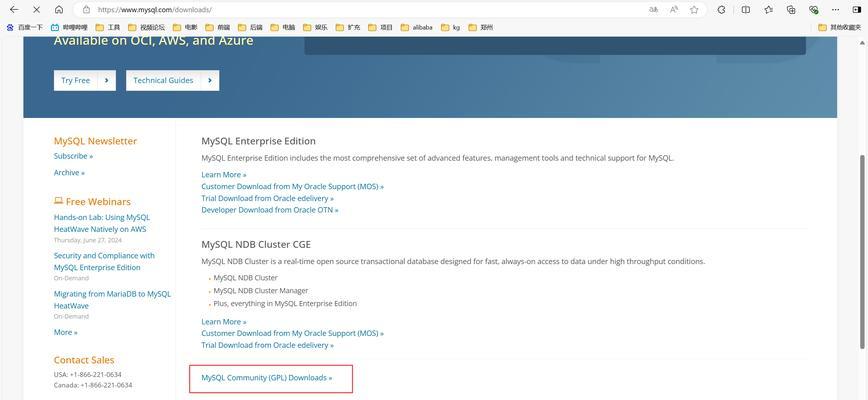The height and width of the screenshot is (400, 868).
Task: Open the kg bookmark folder
Action: (450, 27)
